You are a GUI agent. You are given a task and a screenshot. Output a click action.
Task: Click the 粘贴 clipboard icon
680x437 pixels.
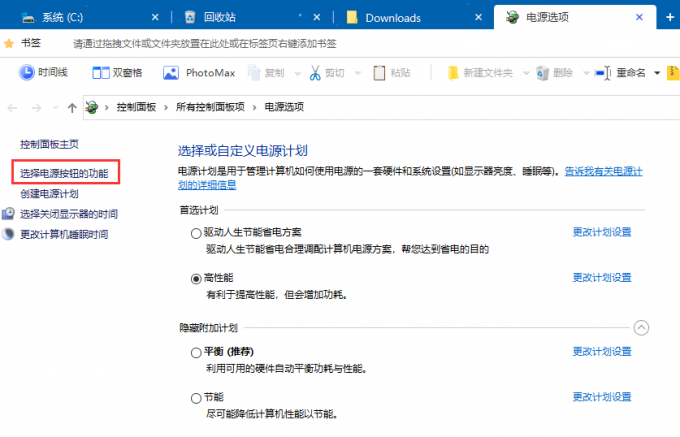pos(379,73)
